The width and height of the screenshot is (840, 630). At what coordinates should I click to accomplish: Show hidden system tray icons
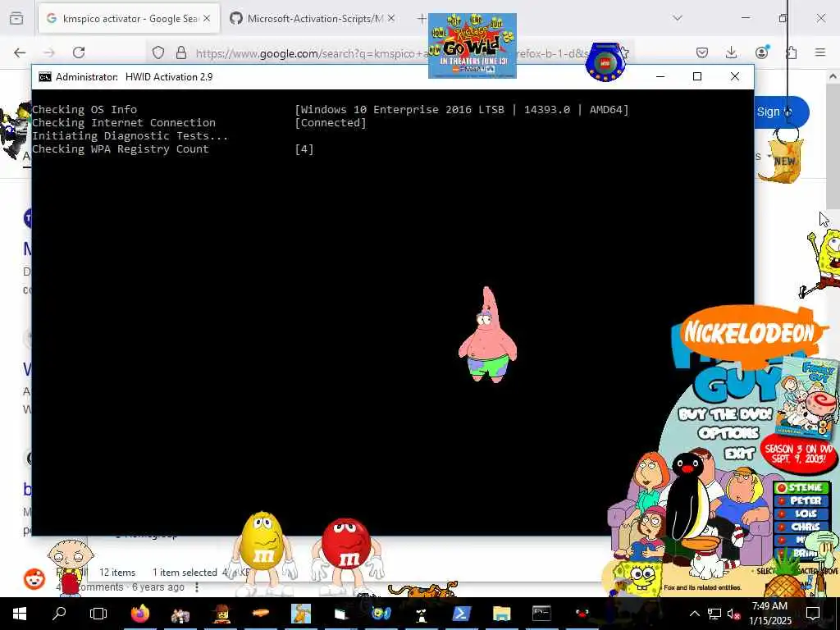[694, 614]
